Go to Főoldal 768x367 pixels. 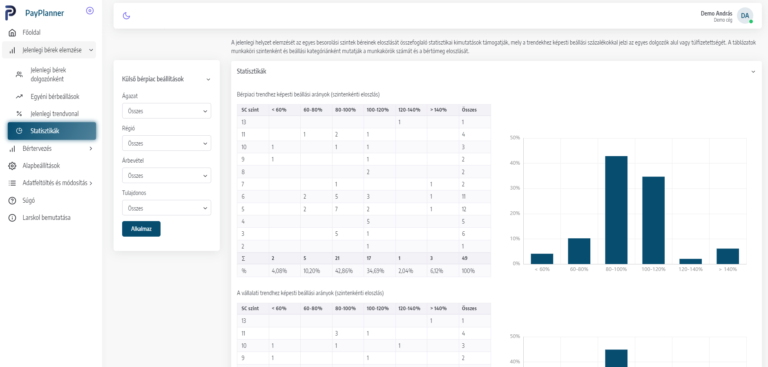click(x=31, y=33)
